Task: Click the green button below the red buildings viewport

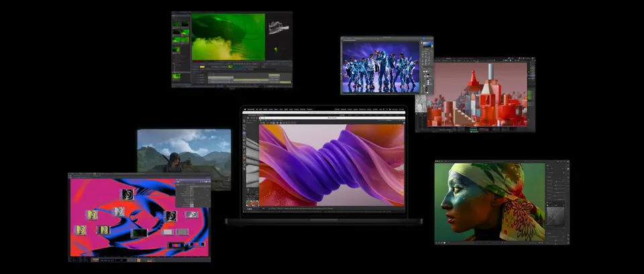Action: coord(473,129)
